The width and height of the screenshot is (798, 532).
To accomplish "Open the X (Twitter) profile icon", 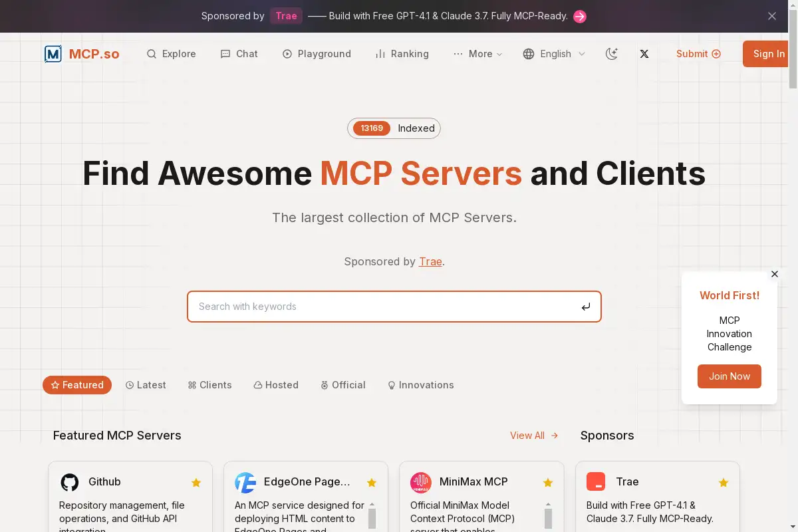I will [x=644, y=54].
